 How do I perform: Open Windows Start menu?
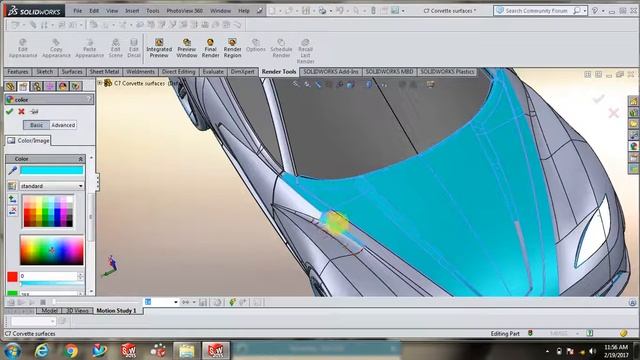pyautogui.click(x=12, y=350)
